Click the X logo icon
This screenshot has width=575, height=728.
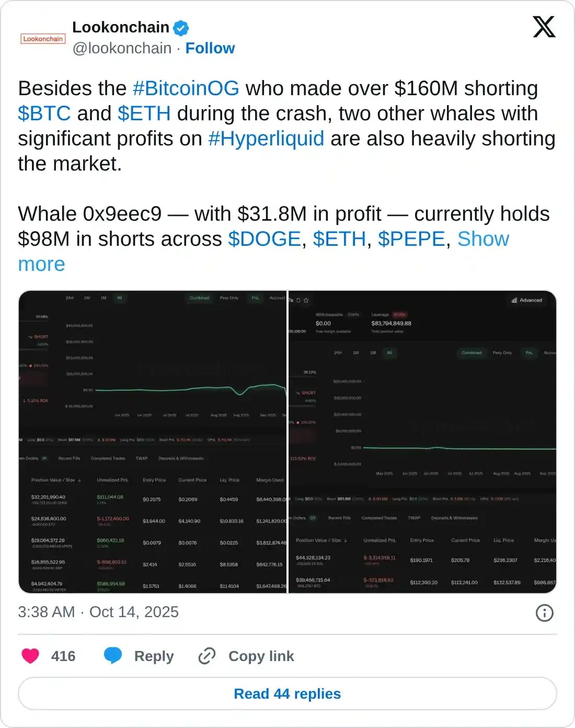pyautogui.click(x=544, y=27)
